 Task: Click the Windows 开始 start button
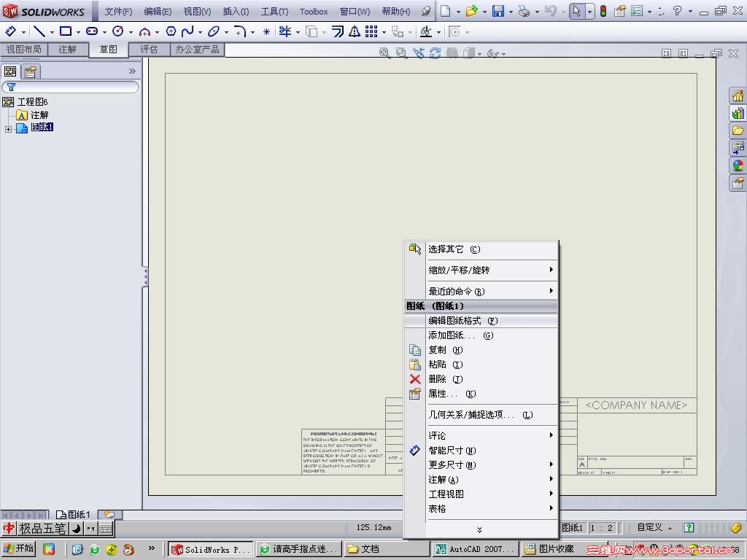(x=18, y=548)
